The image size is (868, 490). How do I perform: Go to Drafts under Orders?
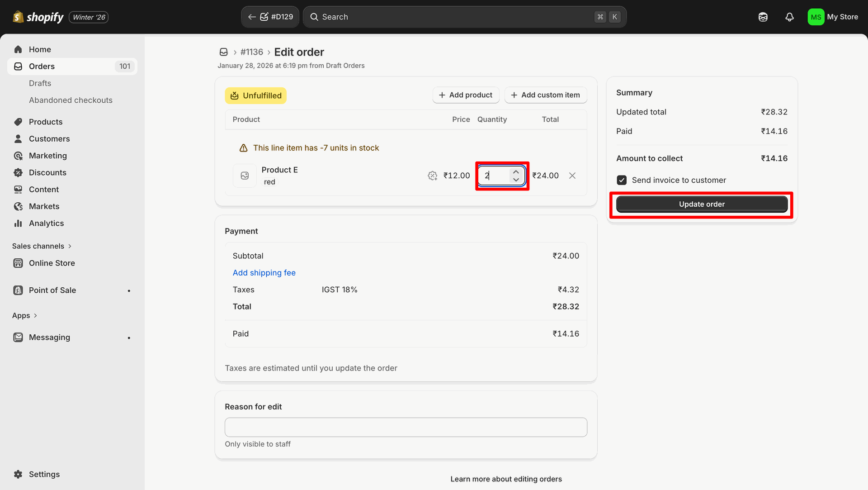[x=40, y=83]
